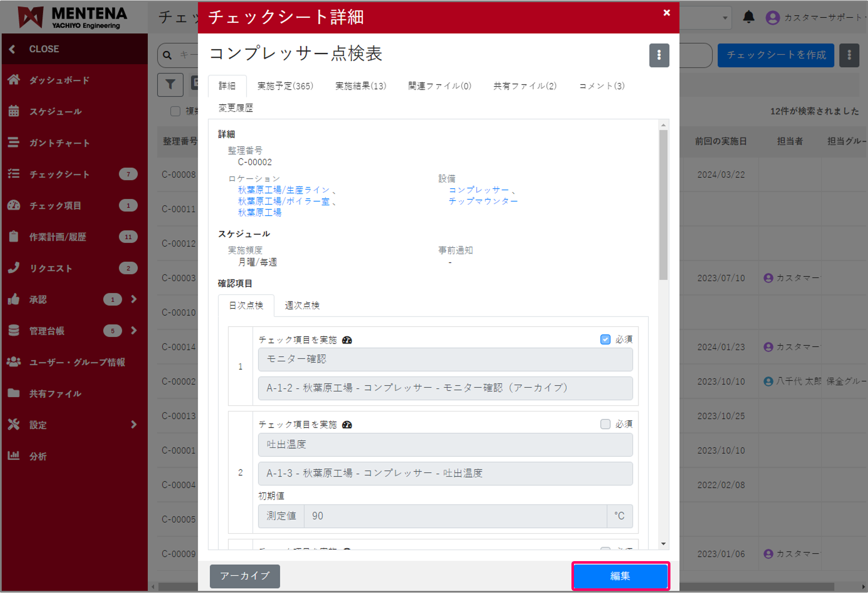The height and width of the screenshot is (593, 868).
Task: Enable 必須 for the 吐出温度 check item
Action: (605, 424)
